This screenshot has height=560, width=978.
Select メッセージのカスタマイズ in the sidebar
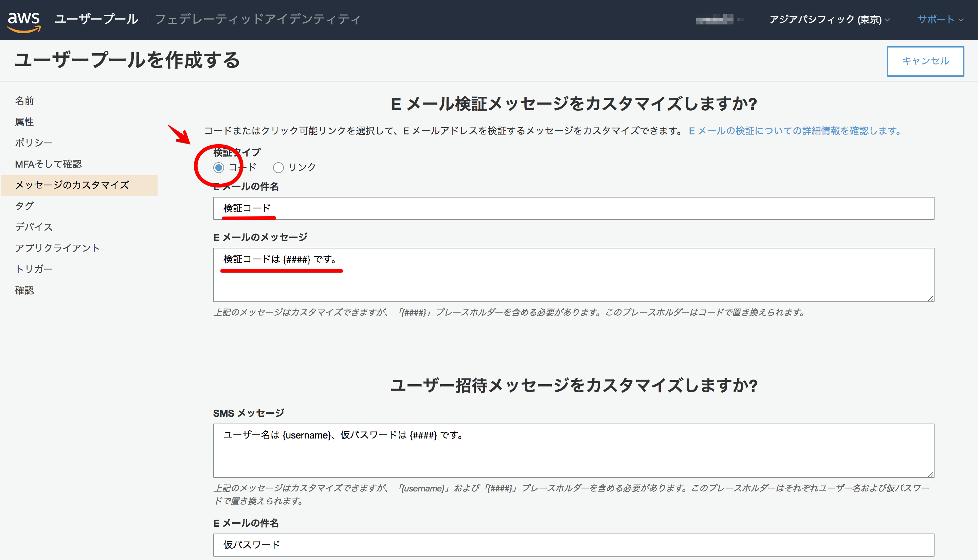80,185
